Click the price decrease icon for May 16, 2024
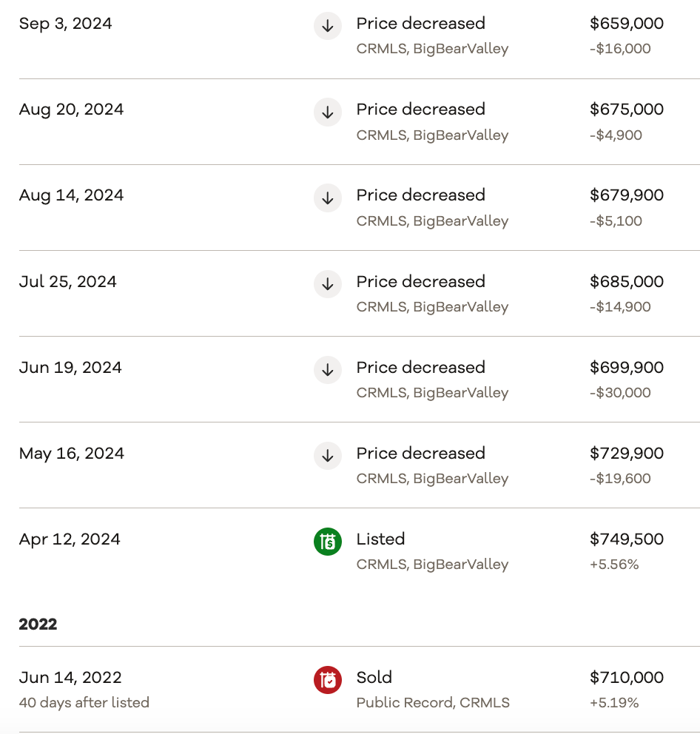Viewport: 700px width, 734px height. coord(328,457)
